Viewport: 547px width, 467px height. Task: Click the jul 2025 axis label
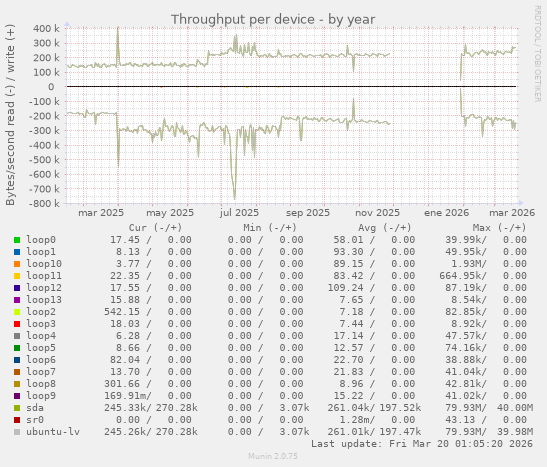click(239, 213)
